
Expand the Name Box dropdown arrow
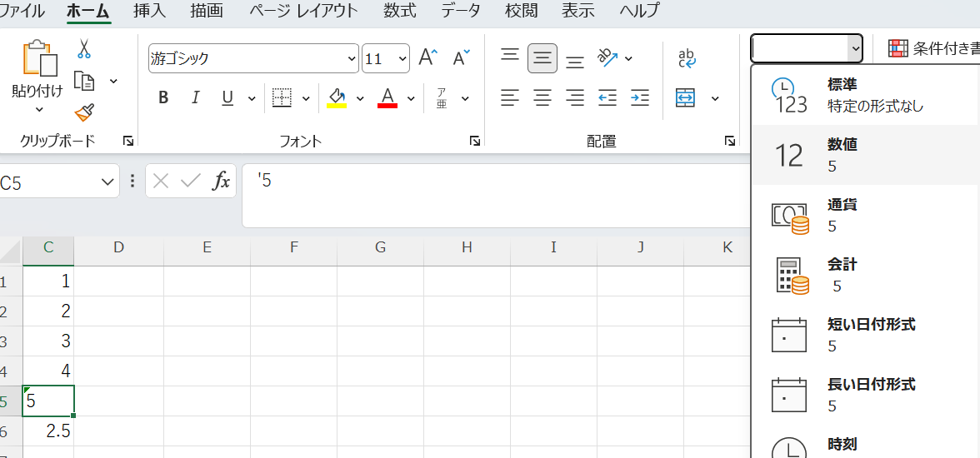(107, 182)
